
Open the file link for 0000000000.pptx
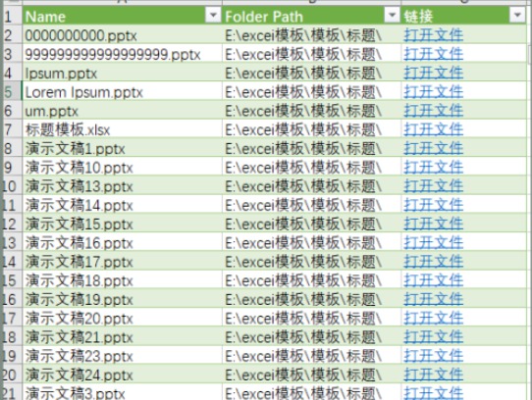click(x=433, y=35)
